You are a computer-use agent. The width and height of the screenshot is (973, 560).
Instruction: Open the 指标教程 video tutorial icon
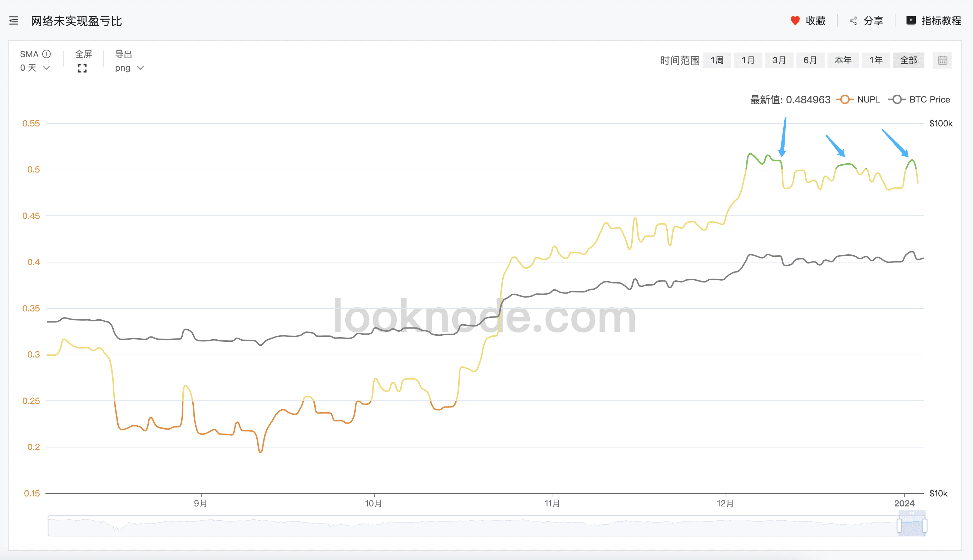click(x=911, y=21)
